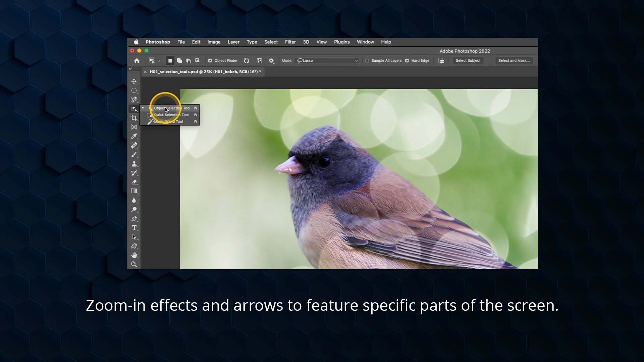Select the Move tool

coord(134,81)
